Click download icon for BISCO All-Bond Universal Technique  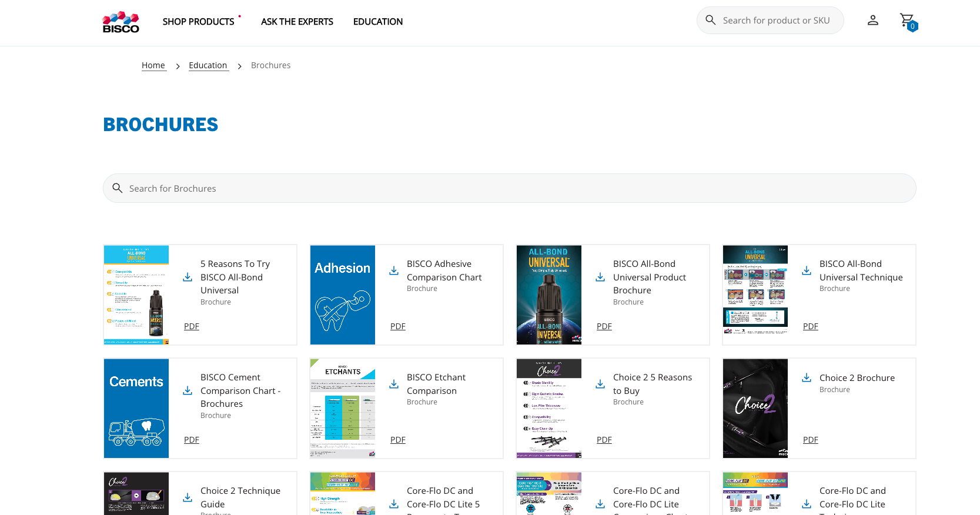[807, 270]
